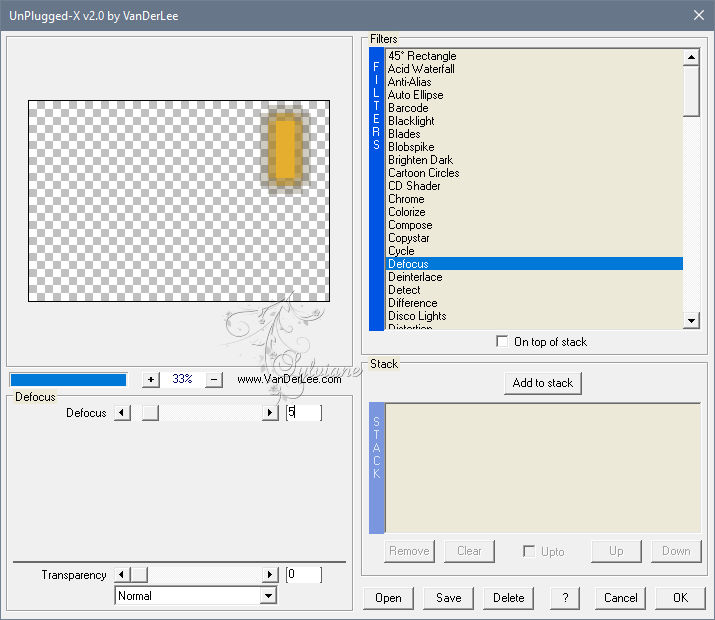The image size is (715, 620).
Task: Click Transparency slider left arrow
Action: (122, 575)
